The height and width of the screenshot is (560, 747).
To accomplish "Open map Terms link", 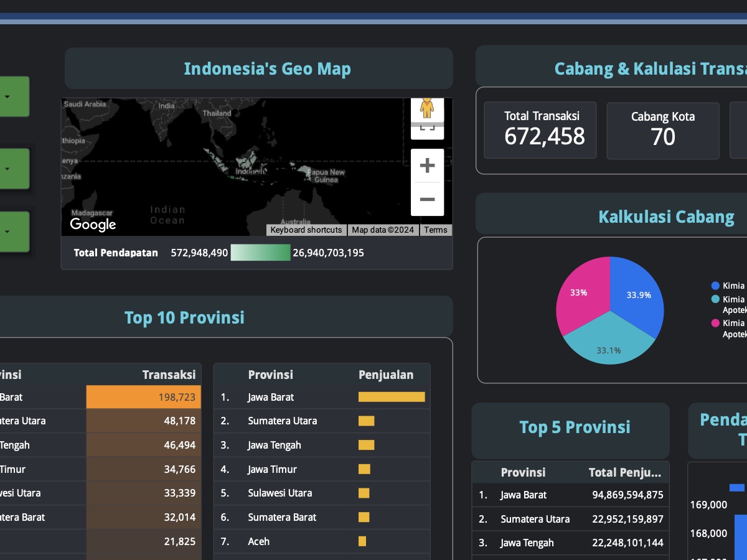I will (x=436, y=230).
